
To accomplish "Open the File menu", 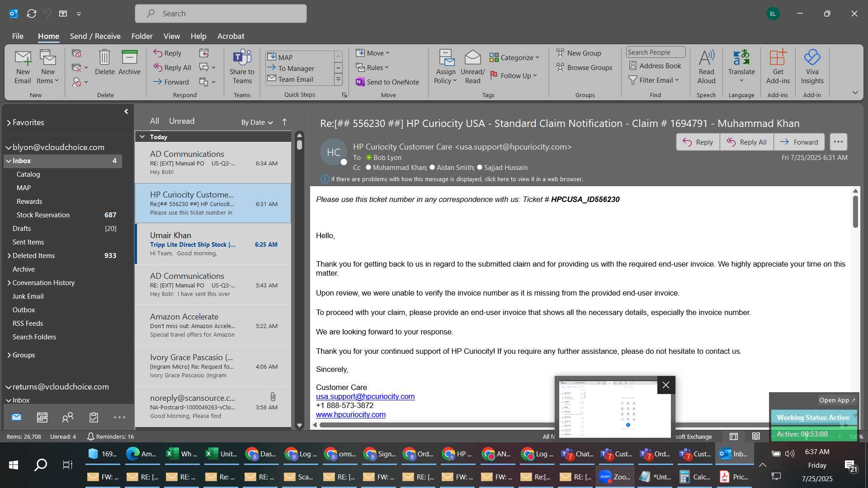I will [x=18, y=36].
